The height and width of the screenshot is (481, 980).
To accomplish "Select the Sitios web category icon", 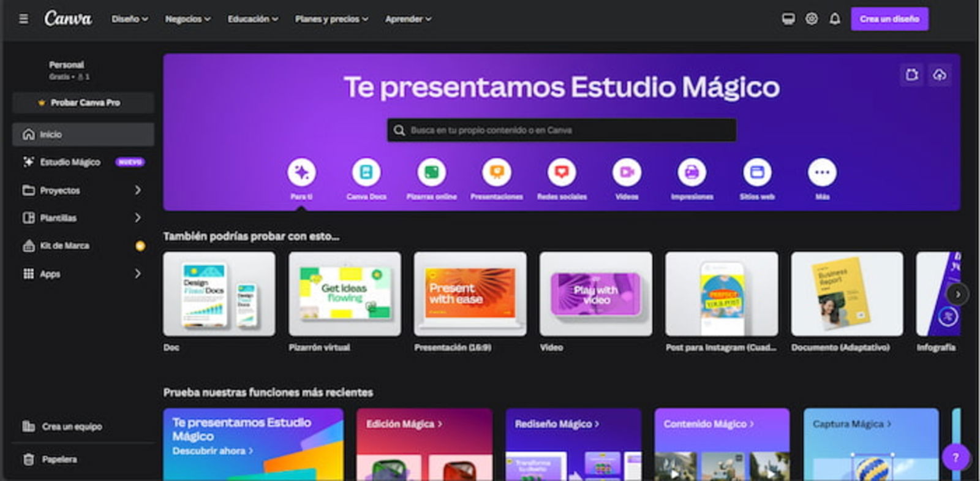I will 757,172.
